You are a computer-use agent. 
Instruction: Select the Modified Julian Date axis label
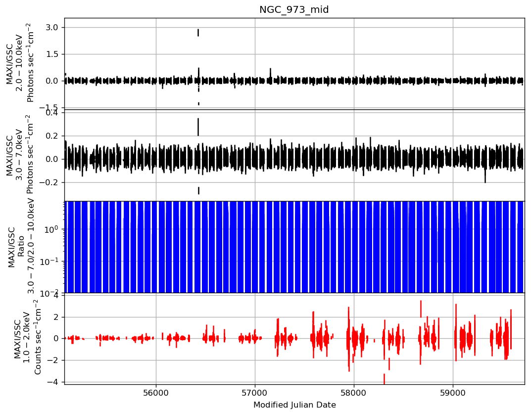(x=294, y=405)
